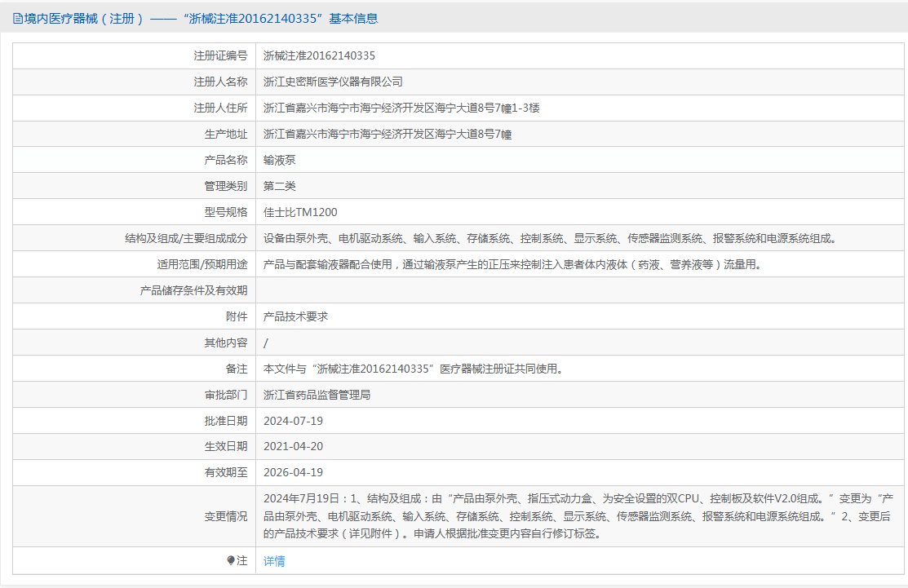The width and height of the screenshot is (908, 588).
Task: Select change history text starting 2024年7月19日
Action: pos(578,515)
